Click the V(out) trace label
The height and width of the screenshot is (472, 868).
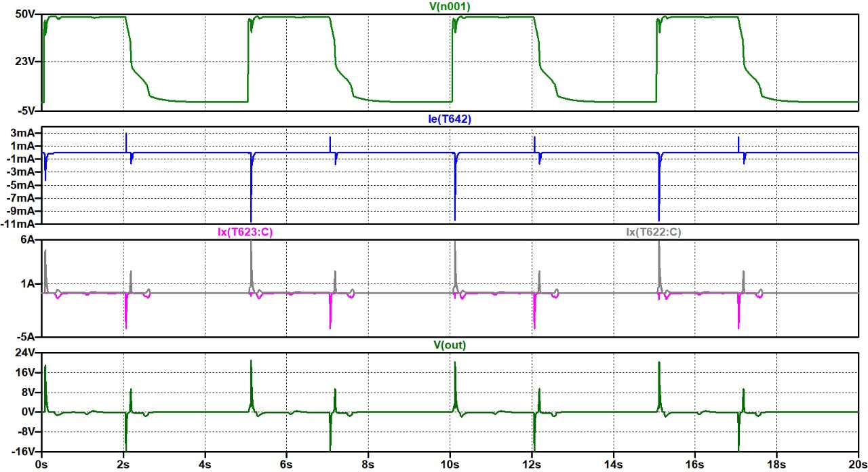[x=450, y=345]
